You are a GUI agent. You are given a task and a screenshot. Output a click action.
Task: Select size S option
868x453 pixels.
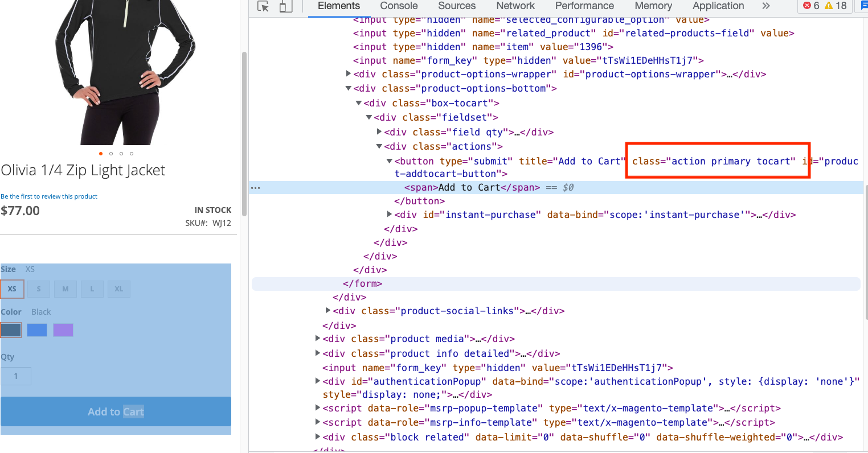pyautogui.click(x=39, y=289)
